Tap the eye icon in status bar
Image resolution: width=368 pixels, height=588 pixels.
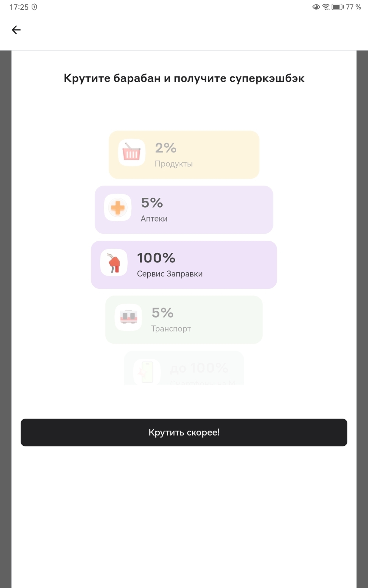coord(316,7)
